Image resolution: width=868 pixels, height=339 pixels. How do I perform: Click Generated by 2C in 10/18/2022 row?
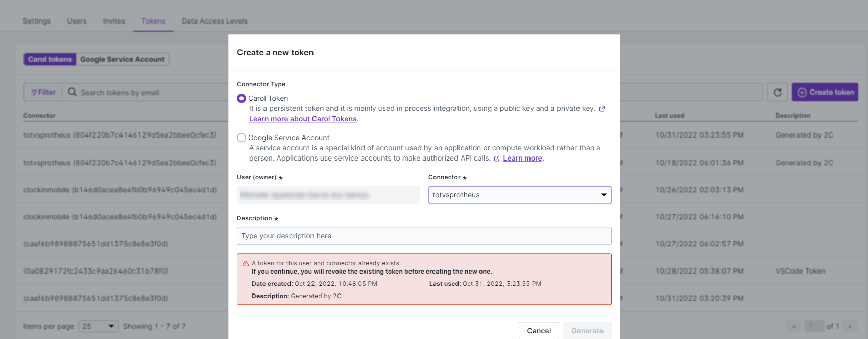point(804,163)
